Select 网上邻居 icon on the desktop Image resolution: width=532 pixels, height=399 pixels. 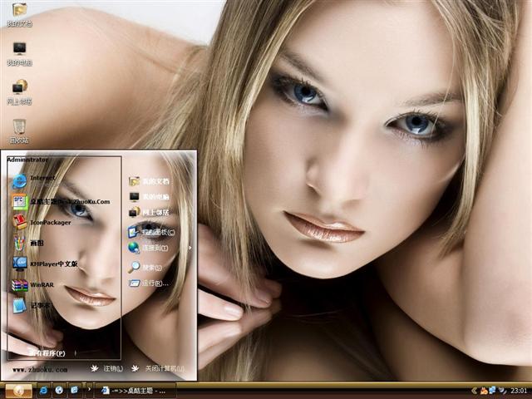19,91
